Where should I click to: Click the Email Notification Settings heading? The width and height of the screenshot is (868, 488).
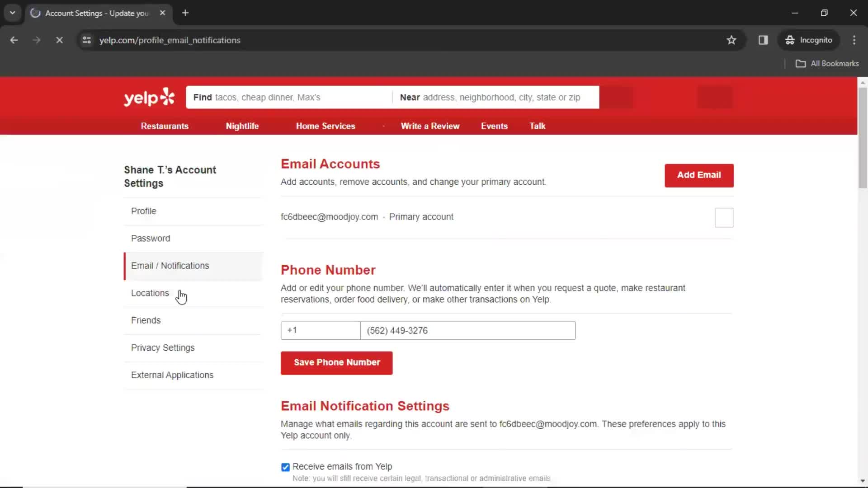point(365,406)
